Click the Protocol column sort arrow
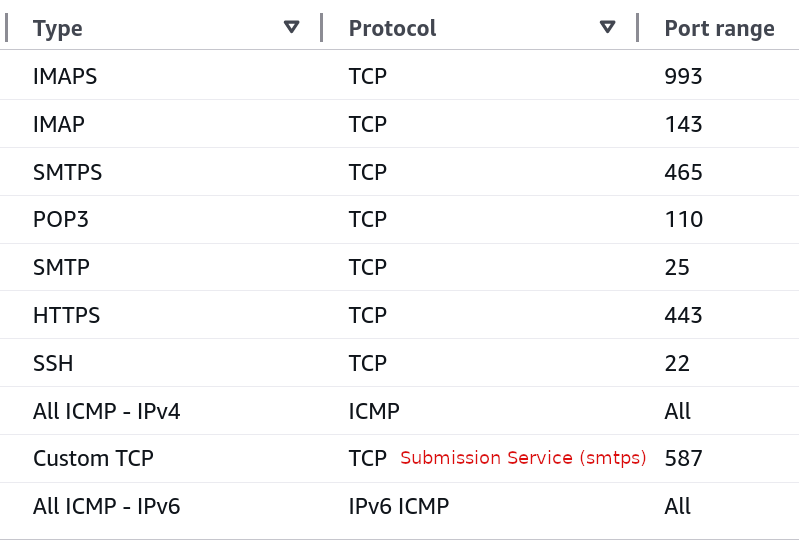This screenshot has width=800, height=544. coord(607,27)
